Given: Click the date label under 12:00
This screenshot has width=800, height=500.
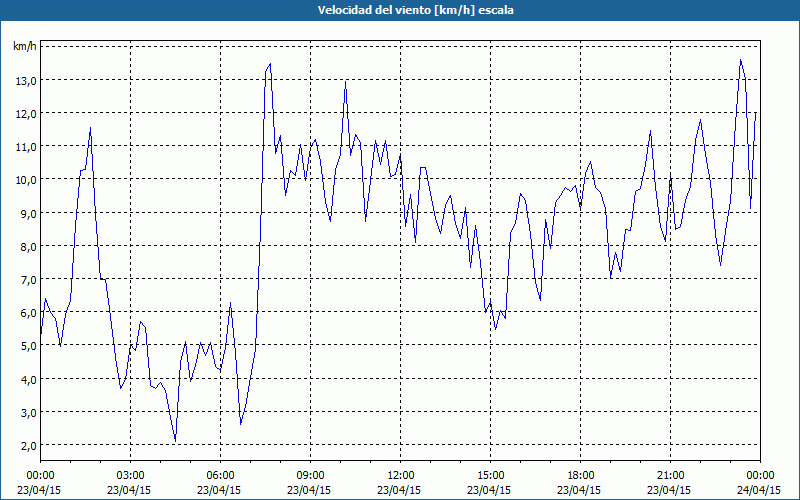Looking at the screenshot, I should (399, 490).
